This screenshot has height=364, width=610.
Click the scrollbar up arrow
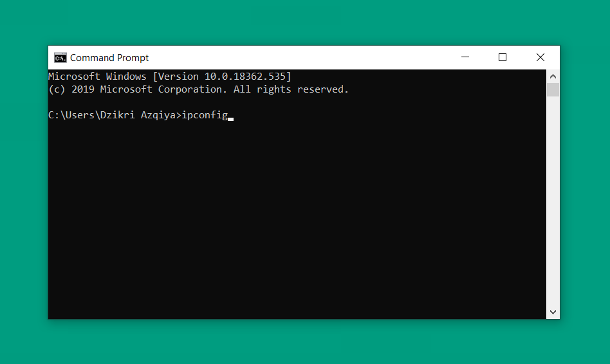[x=553, y=77]
